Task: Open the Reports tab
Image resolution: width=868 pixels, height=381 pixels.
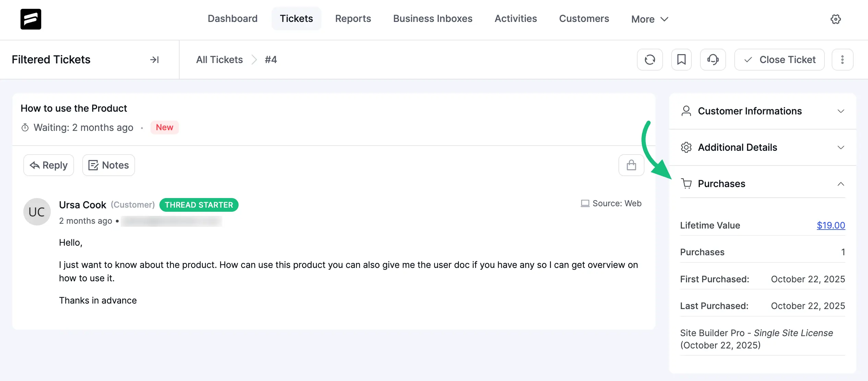Action: [353, 19]
